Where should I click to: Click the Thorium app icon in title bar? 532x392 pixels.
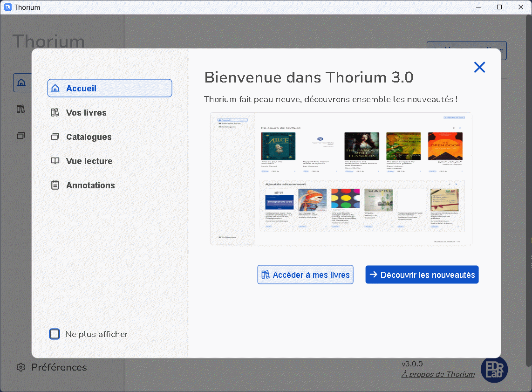8,7
